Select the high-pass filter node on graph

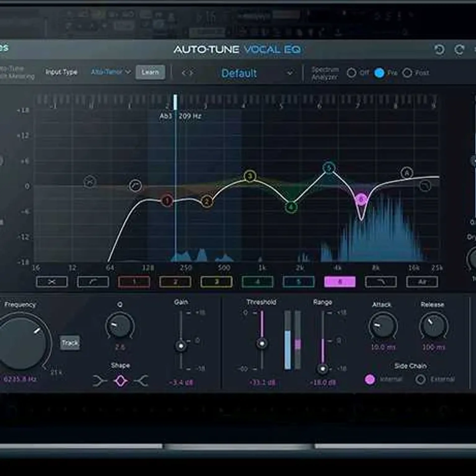pos(90,182)
